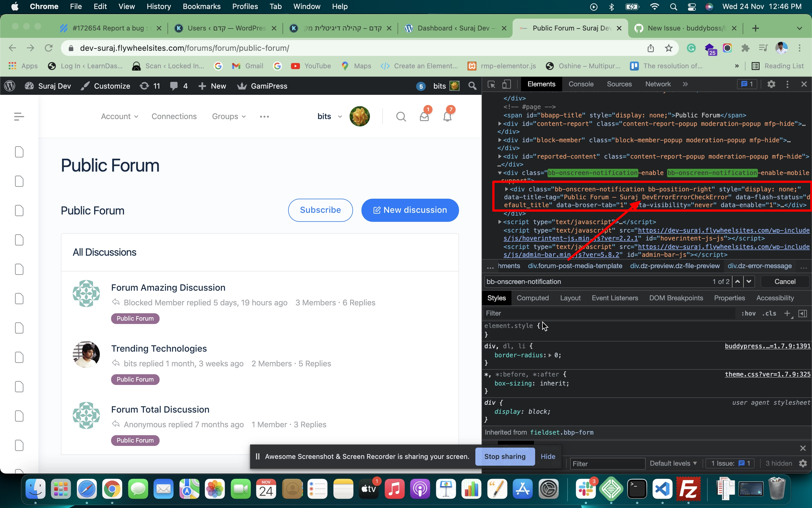Open the site header search icon
The image size is (812, 508).
[x=401, y=117]
